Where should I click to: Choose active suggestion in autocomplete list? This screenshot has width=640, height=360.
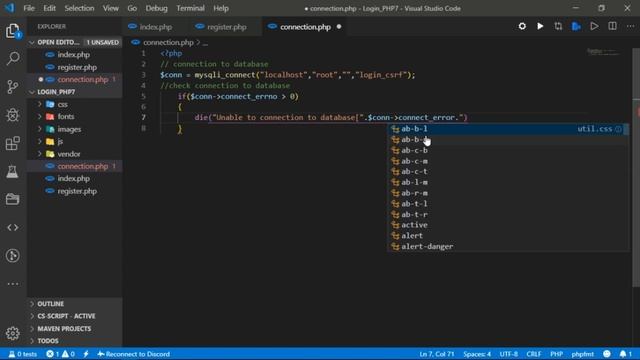[508, 225]
